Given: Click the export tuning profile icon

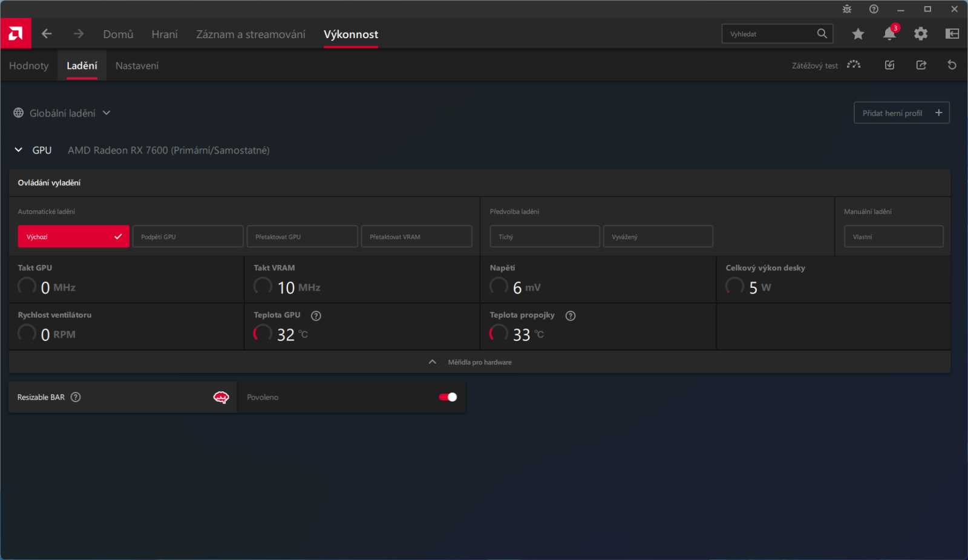Looking at the screenshot, I should point(921,65).
